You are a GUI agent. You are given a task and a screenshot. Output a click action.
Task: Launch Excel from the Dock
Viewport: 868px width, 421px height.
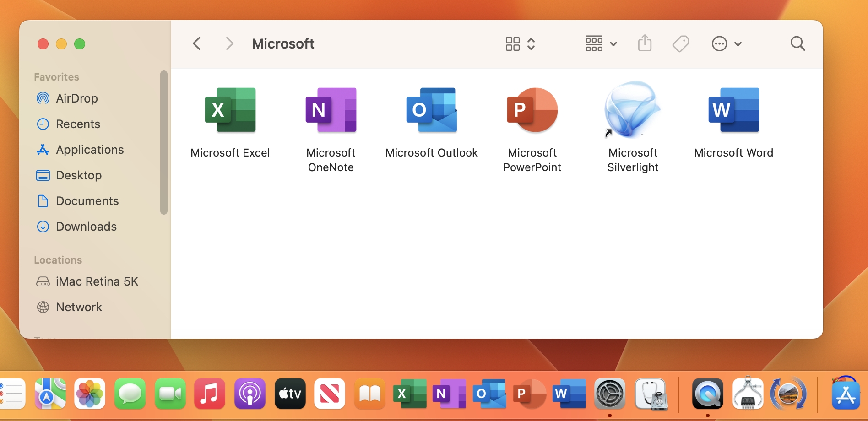tap(410, 394)
